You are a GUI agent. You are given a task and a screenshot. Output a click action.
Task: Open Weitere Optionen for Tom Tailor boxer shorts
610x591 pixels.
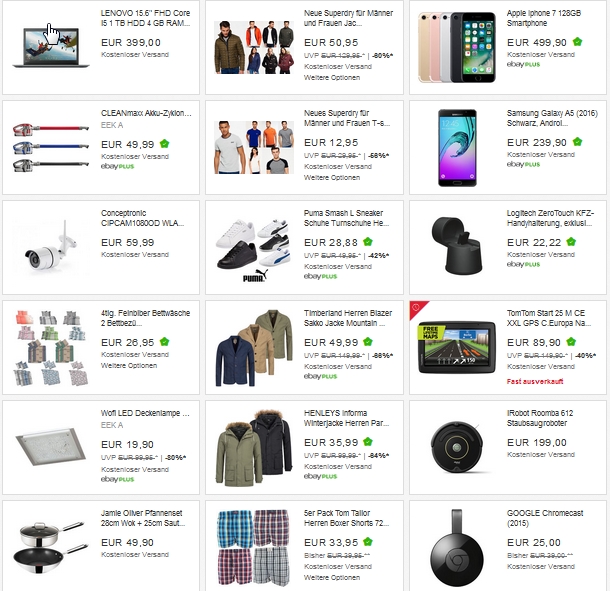click(x=332, y=577)
